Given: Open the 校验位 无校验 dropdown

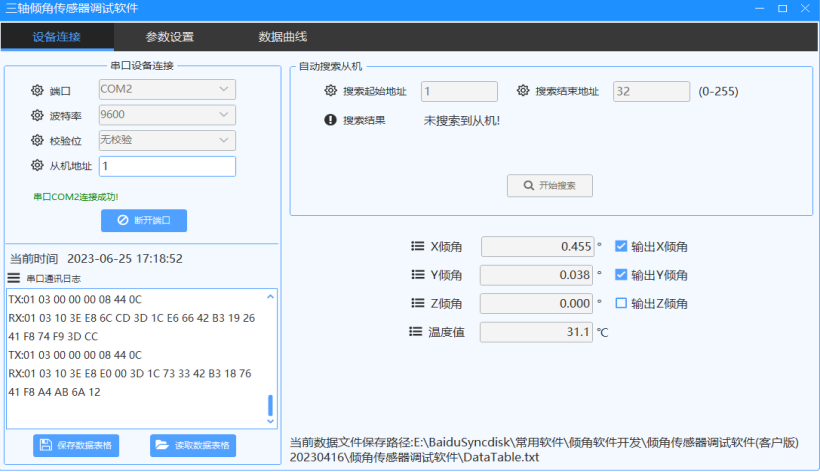Looking at the screenshot, I should (167, 139).
